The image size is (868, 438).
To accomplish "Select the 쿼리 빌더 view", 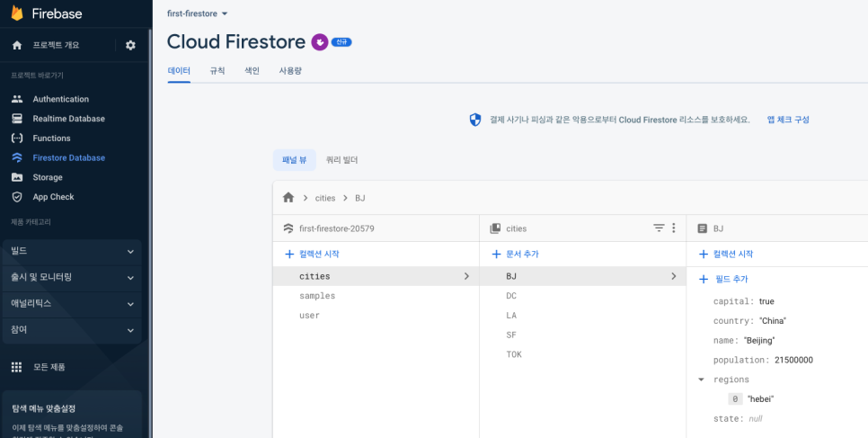I will 341,160.
